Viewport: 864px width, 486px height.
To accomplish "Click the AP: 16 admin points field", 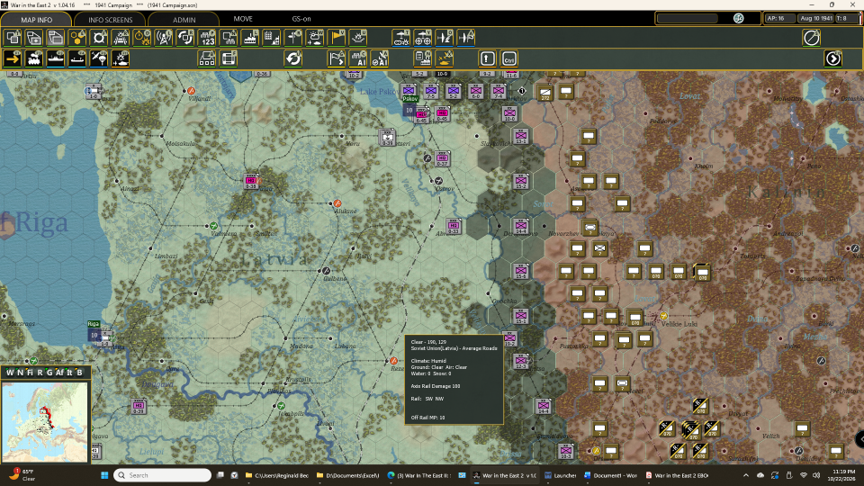I will tap(779, 18).
